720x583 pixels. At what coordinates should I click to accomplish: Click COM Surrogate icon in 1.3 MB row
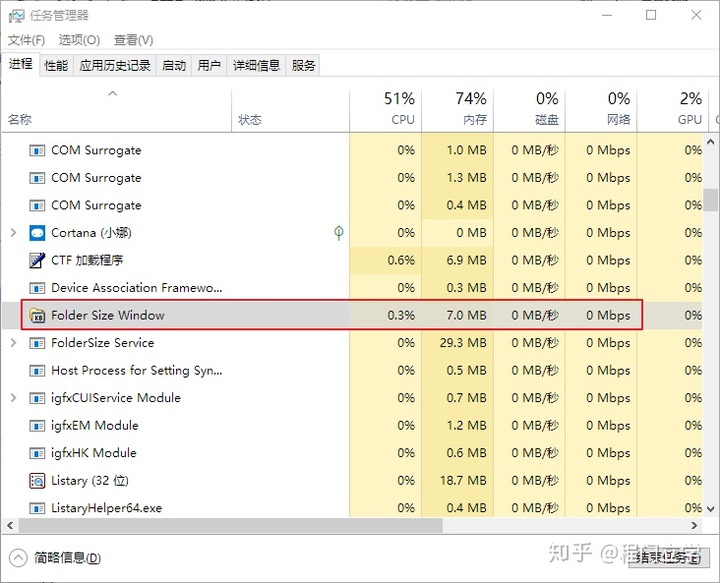tap(37, 178)
